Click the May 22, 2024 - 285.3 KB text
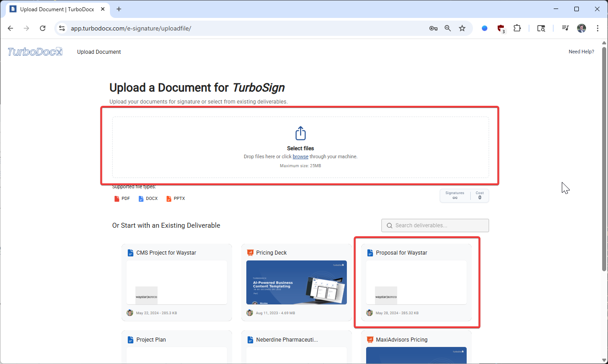Viewport: 608px width, 364px height. pos(157,313)
